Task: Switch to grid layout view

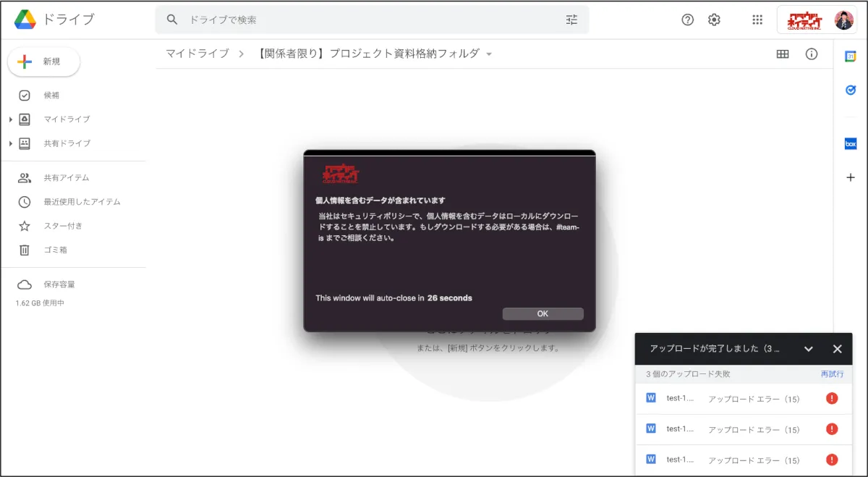Action: tap(782, 54)
